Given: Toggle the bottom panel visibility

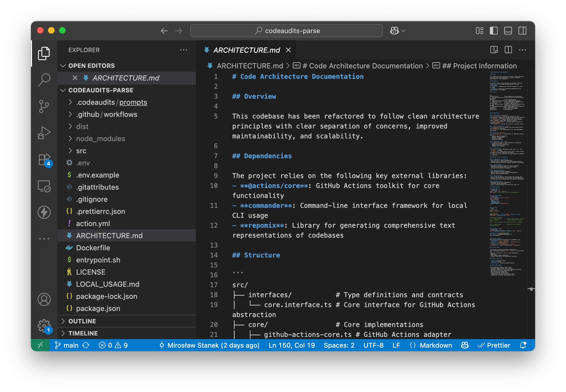Looking at the screenshot, I should pos(508,31).
